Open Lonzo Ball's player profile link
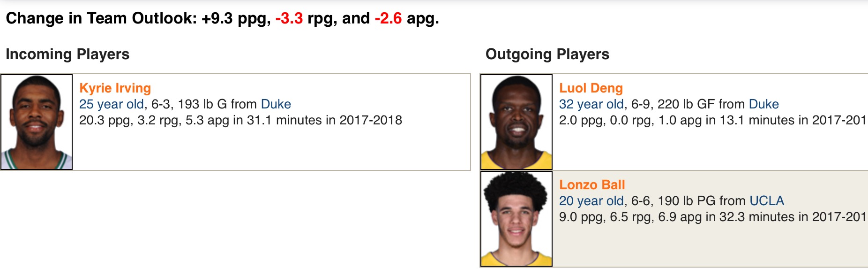Screen dimensions: 868x269 click(592, 185)
